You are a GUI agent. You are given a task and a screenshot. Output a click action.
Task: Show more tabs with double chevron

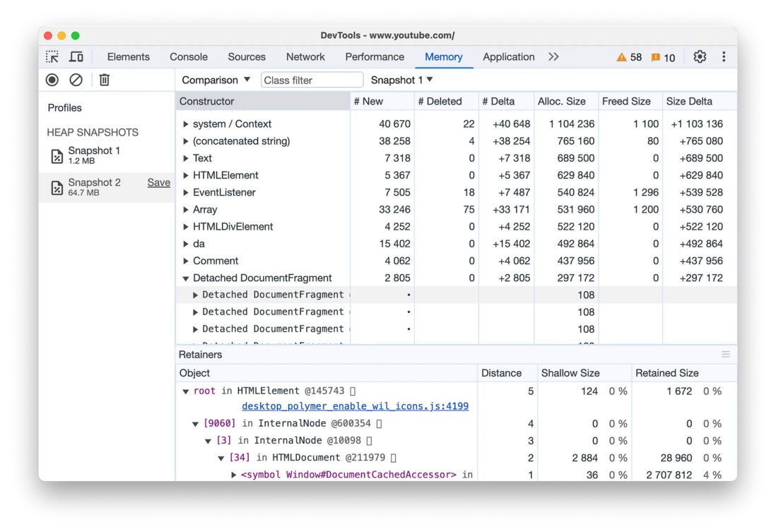pyautogui.click(x=553, y=57)
